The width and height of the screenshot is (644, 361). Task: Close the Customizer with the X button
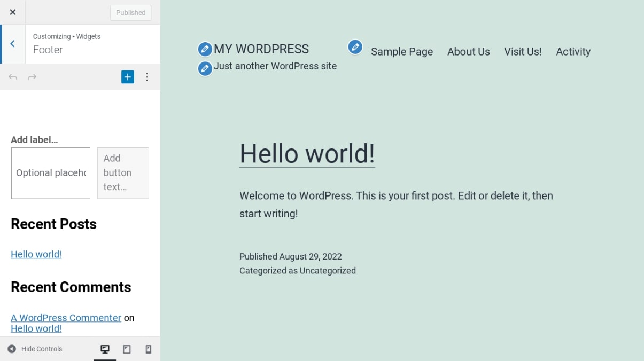(13, 12)
